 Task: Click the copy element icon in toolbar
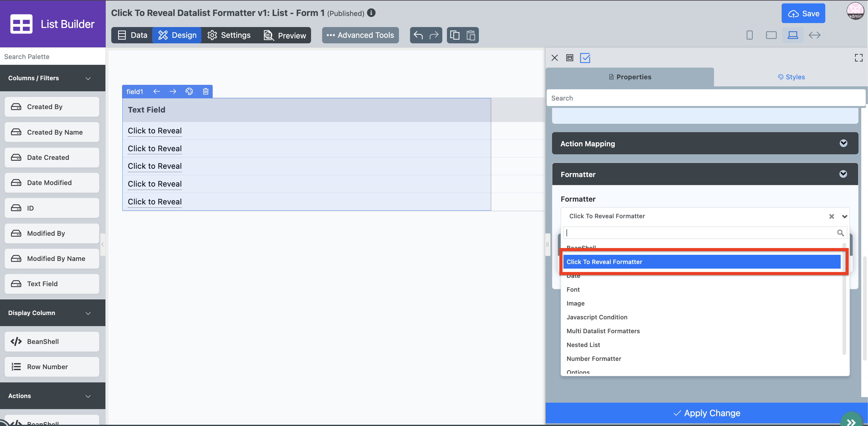pyautogui.click(x=455, y=35)
